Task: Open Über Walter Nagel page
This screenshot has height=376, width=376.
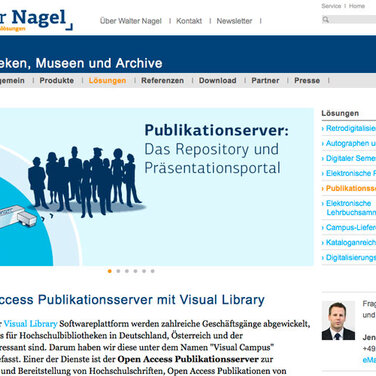Action: point(131,21)
